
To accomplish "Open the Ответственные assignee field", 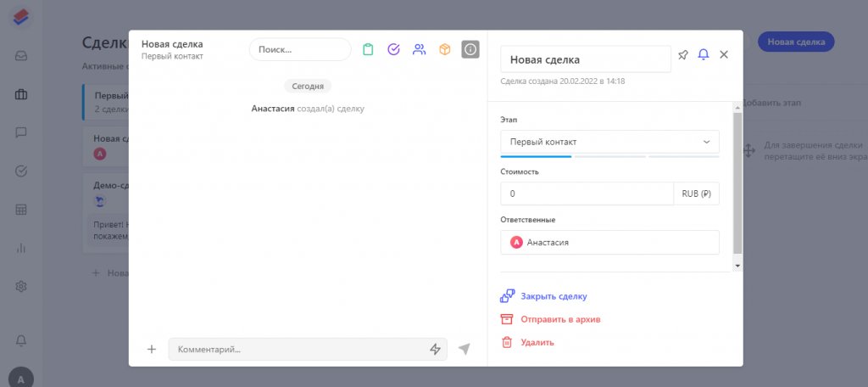I will 609,242.
